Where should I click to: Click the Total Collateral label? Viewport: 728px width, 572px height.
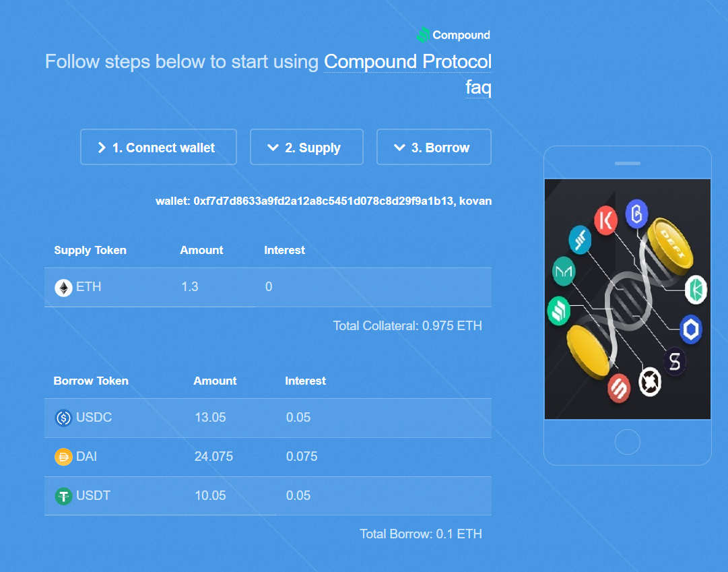(x=407, y=325)
